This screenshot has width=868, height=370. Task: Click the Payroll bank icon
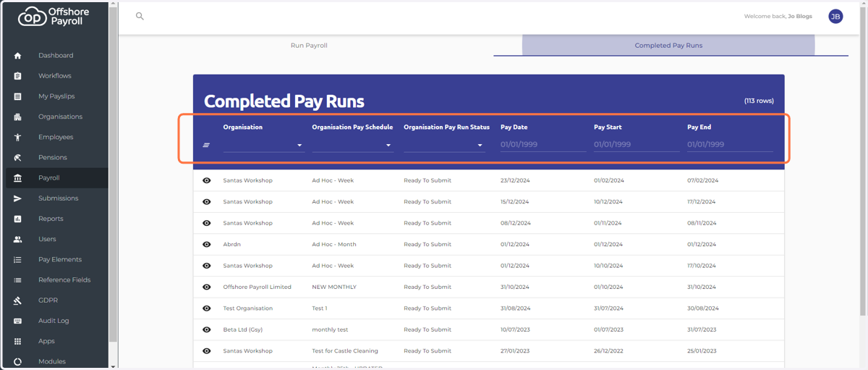coord(18,178)
